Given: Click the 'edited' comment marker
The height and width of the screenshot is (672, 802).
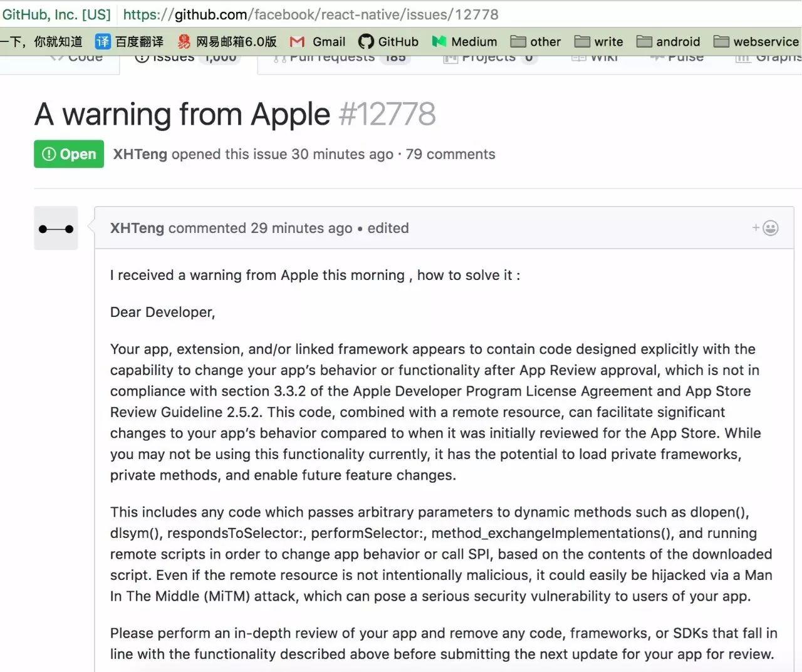Looking at the screenshot, I should tap(388, 228).
